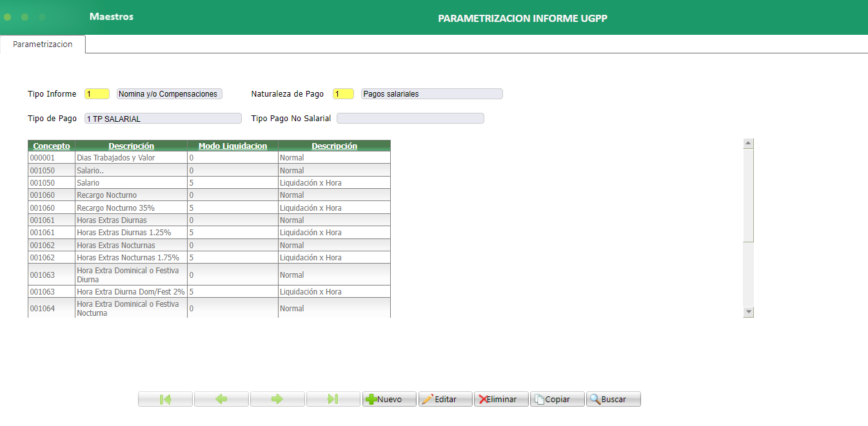Click the Nomina y/o Compensaciones field
The width and height of the screenshot is (868, 426).
pyautogui.click(x=170, y=94)
